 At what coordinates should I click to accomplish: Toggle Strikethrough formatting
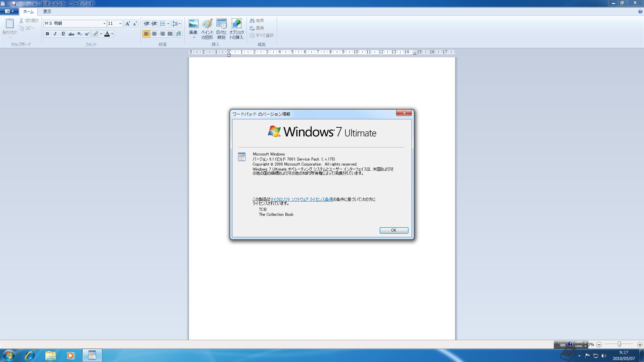pyautogui.click(x=71, y=34)
